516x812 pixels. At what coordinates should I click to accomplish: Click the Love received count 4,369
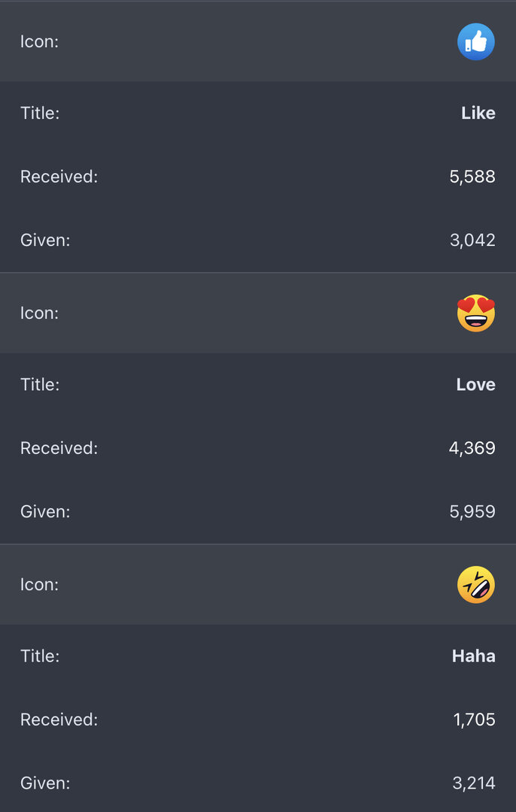(472, 448)
